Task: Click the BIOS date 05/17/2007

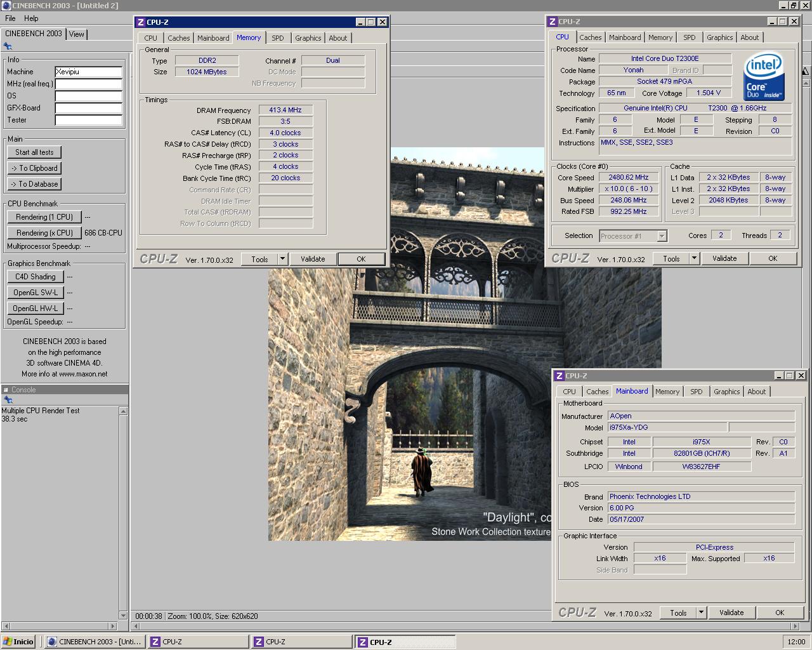Action: [x=701, y=519]
